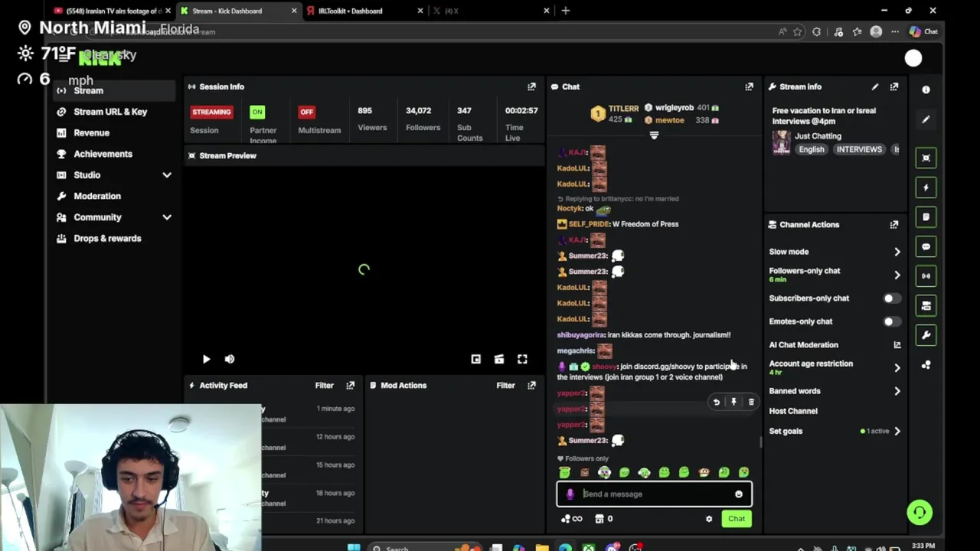Screen dimensions: 980x551
Task: Open Activity Feed Filter dropdown
Action: tap(325, 385)
